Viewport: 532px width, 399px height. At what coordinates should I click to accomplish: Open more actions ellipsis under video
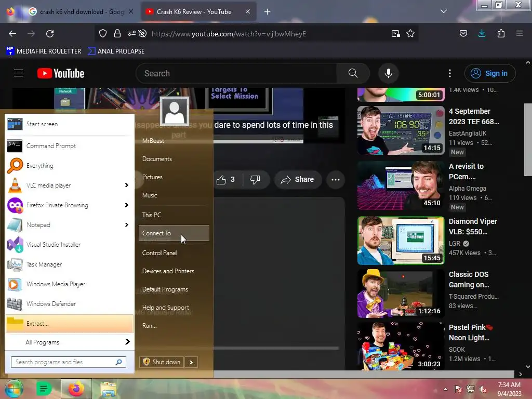pos(336,179)
